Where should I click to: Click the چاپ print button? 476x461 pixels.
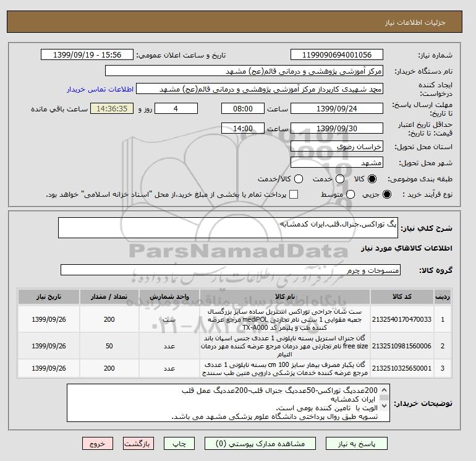click(x=179, y=444)
